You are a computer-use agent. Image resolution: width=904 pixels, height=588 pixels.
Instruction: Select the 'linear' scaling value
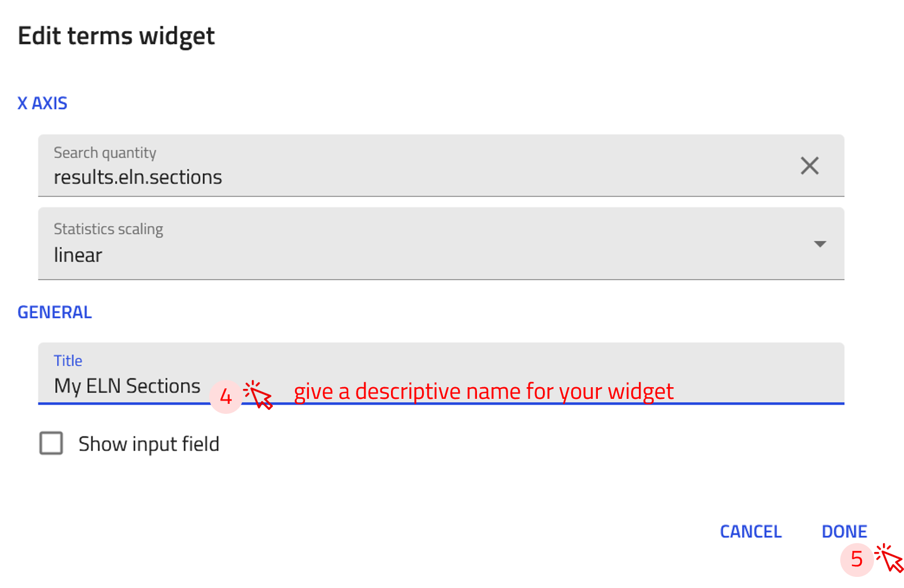point(78,255)
